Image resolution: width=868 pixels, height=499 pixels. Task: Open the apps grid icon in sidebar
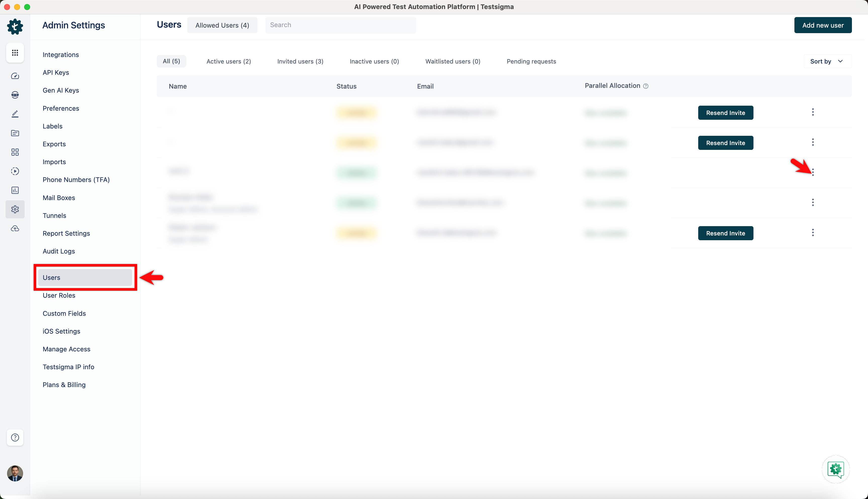pos(15,53)
